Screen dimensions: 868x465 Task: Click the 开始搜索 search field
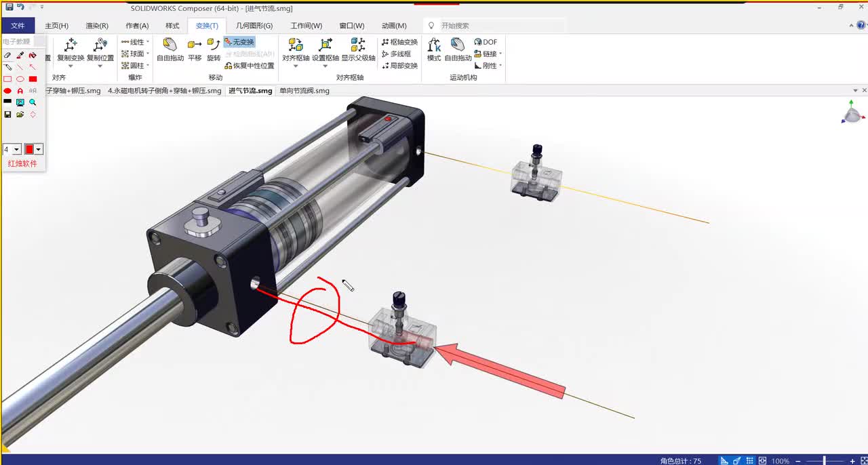click(495, 26)
